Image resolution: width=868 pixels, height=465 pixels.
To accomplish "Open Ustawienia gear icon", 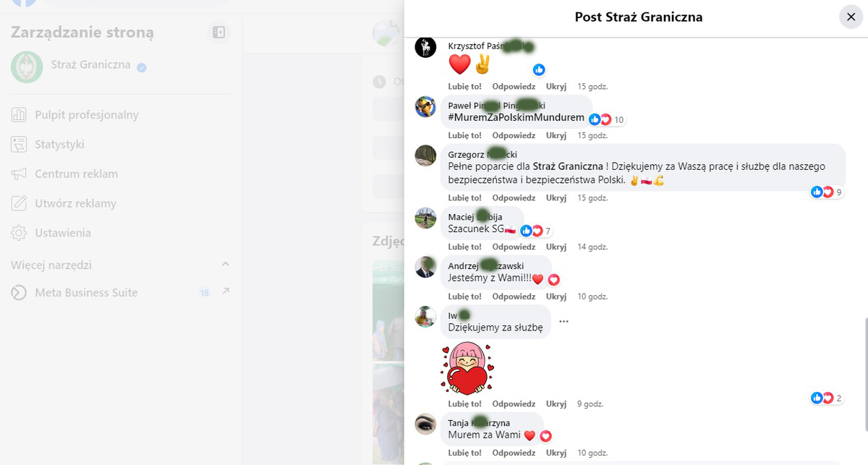I will [x=20, y=234].
